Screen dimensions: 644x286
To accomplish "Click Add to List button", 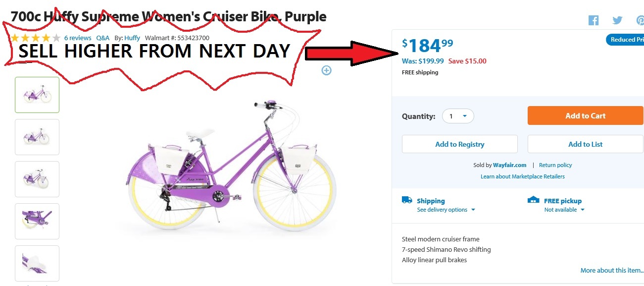I will [x=585, y=144].
